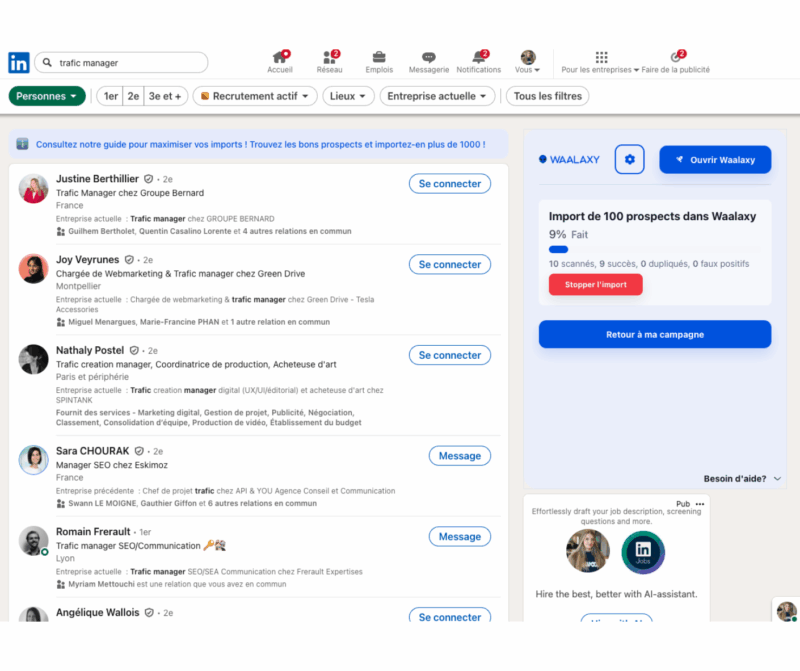Open the Réseau network icon

pyautogui.click(x=329, y=57)
